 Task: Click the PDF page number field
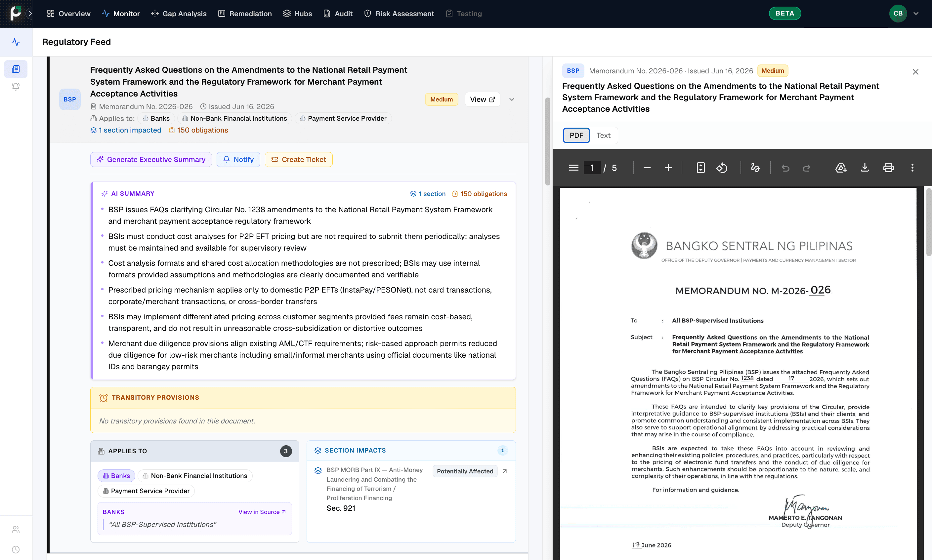pos(592,168)
